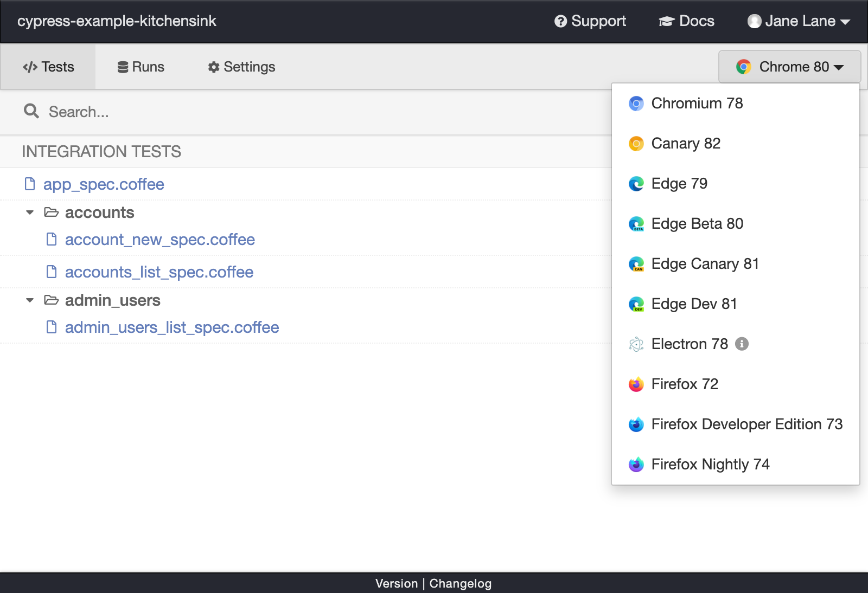Open the Chrome 80 browser dropdown
The height and width of the screenshot is (593, 868).
(x=789, y=67)
